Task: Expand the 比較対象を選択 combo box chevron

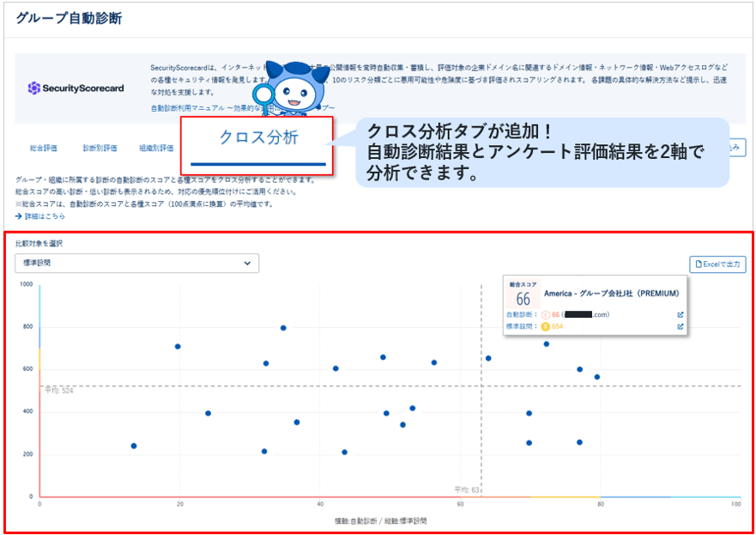Action: click(x=247, y=264)
